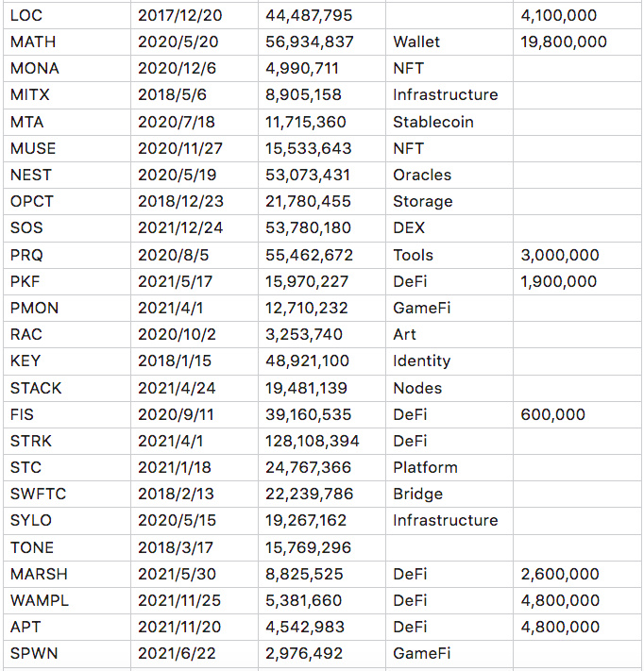The width and height of the screenshot is (644, 671).
Task: Select the STRK supply cell 128,108,394
Action: pyautogui.click(x=322, y=442)
